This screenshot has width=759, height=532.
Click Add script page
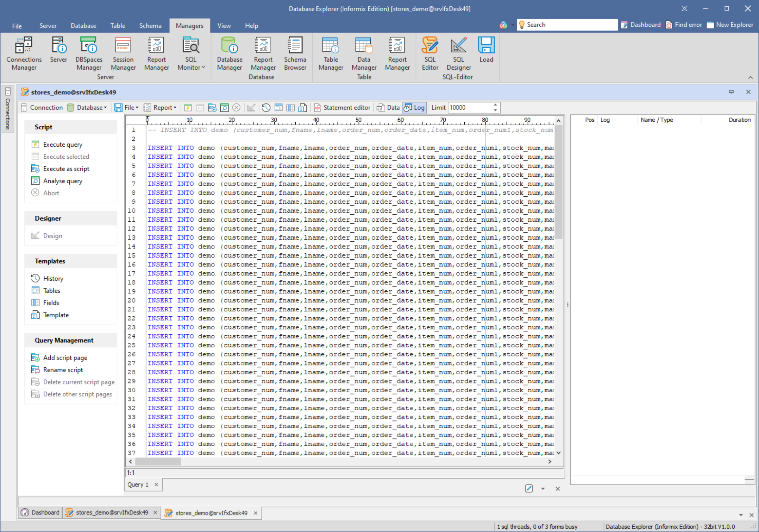(65, 357)
